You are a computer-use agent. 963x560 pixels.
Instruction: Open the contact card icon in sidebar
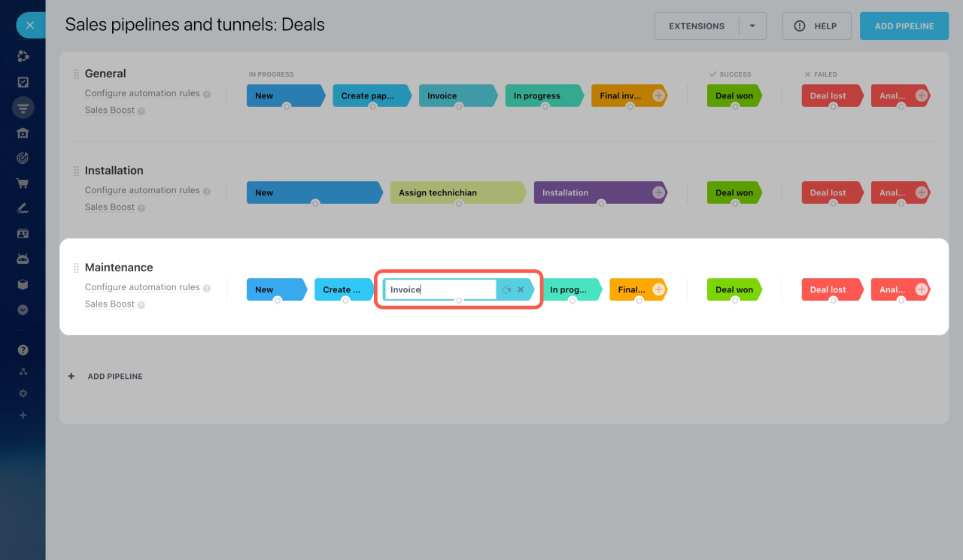23,234
